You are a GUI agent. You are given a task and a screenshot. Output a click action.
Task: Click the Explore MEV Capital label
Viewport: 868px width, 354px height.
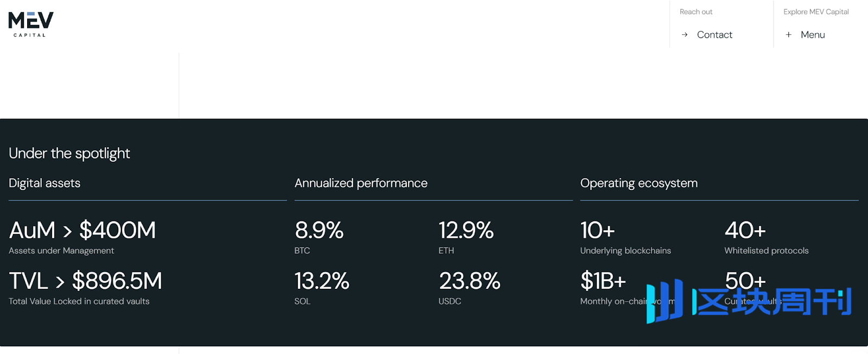click(816, 12)
